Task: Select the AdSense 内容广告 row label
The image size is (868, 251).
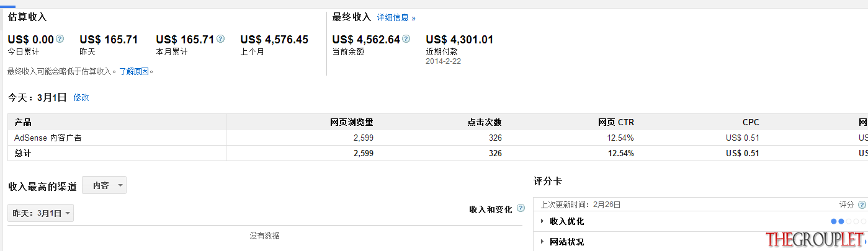Action: (x=48, y=138)
